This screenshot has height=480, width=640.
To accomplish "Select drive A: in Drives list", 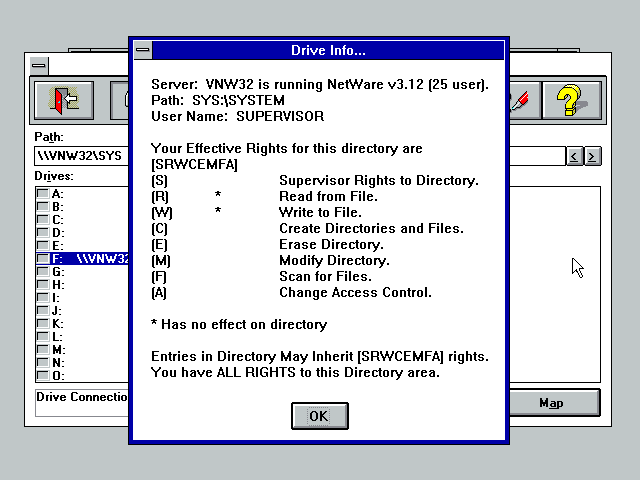I will point(82,193).
